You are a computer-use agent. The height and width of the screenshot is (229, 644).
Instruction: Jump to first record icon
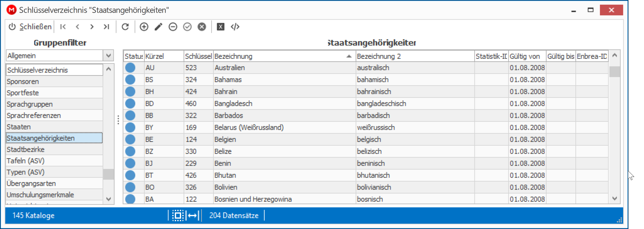[63, 27]
